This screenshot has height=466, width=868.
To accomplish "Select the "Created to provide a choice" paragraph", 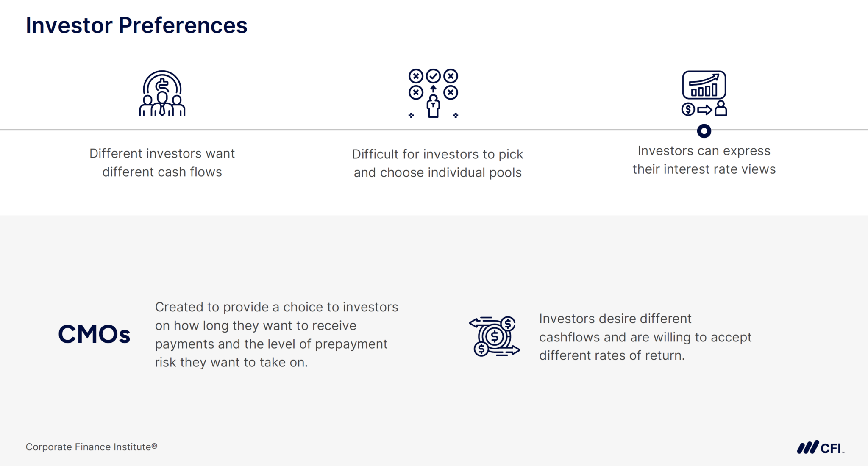I will tap(276, 335).
